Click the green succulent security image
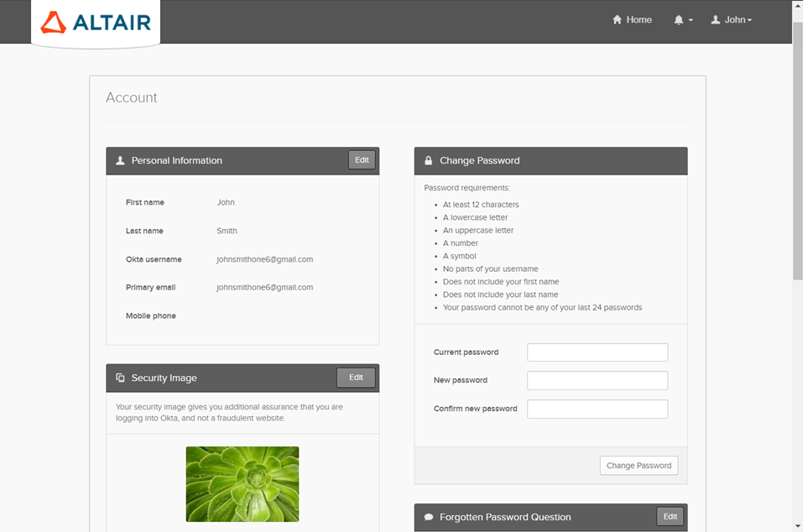803x532 pixels. coord(242,484)
